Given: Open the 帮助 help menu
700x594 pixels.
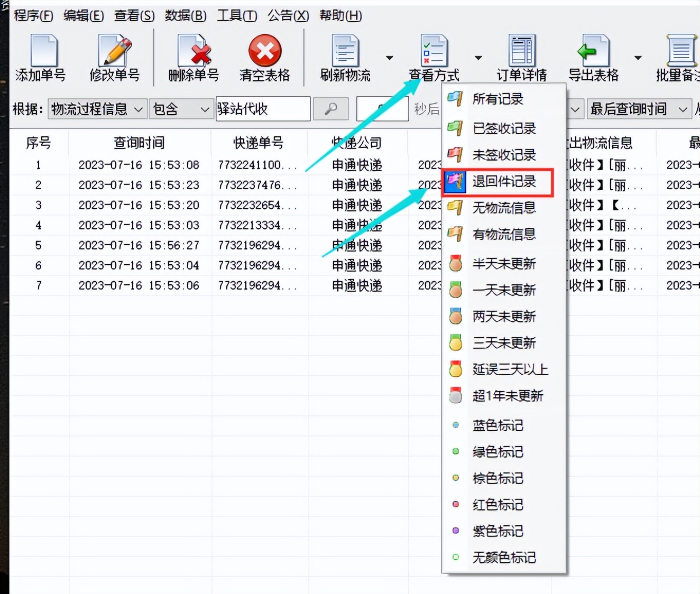Looking at the screenshot, I should click(x=340, y=16).
